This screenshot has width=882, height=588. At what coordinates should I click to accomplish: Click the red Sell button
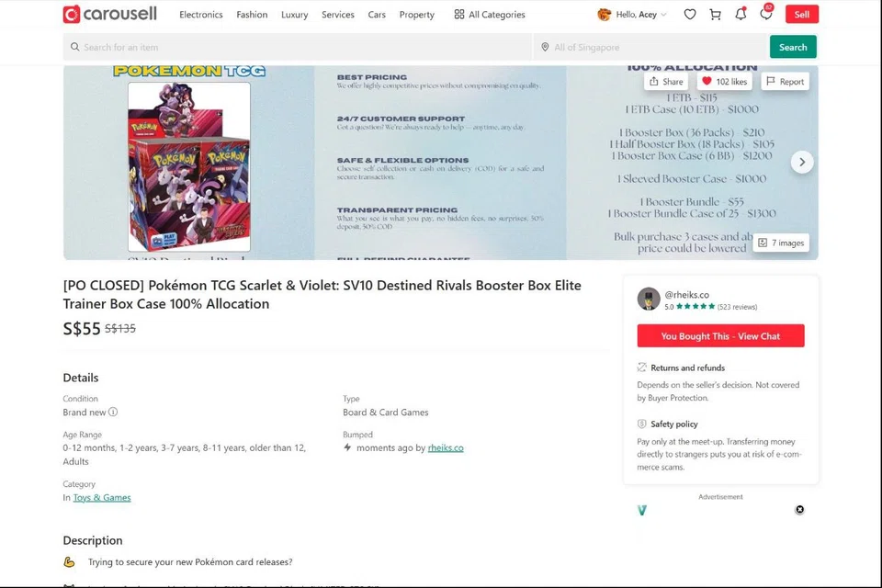click(x=801, y=14)
